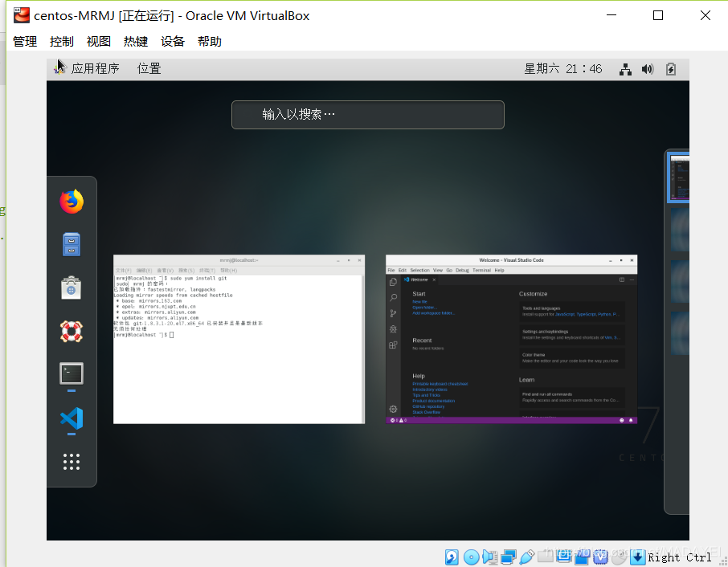728x567 pixels.
Task: Show all applications grid icon
Action: point(72,462)
